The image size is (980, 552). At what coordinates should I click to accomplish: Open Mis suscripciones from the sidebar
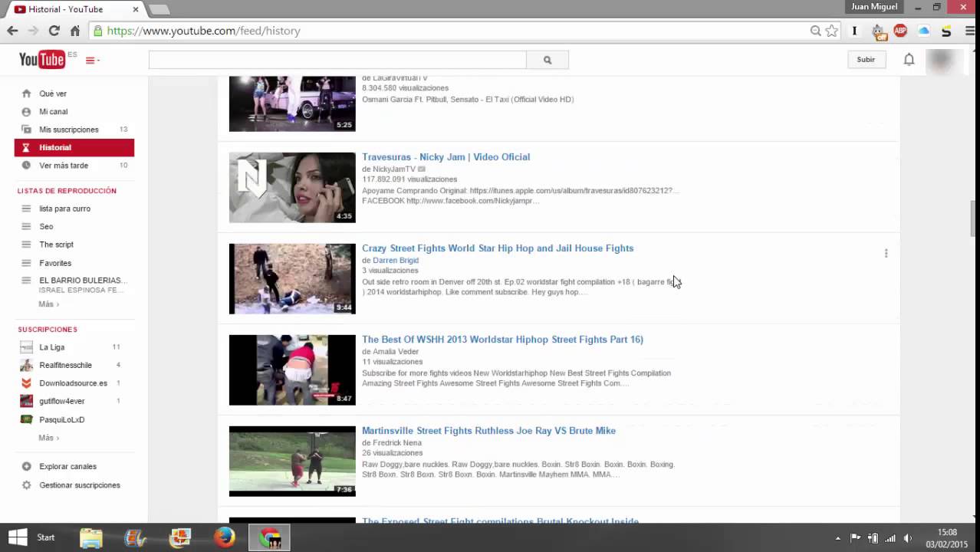click(69, 129)
